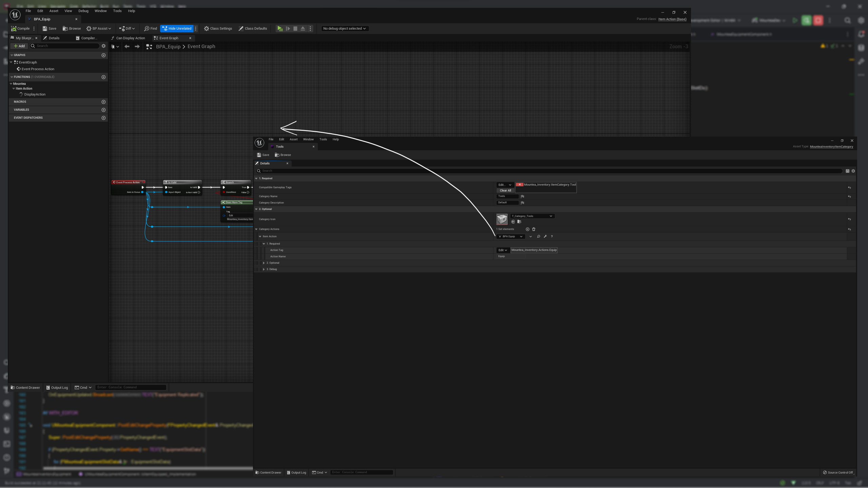
Task: Open the debug object selection dropdown
Action: 344,28
